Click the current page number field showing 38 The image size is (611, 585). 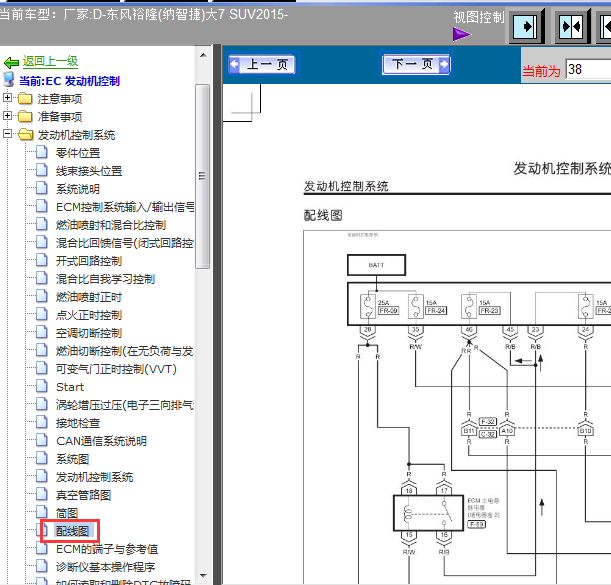tap(588, 69)
